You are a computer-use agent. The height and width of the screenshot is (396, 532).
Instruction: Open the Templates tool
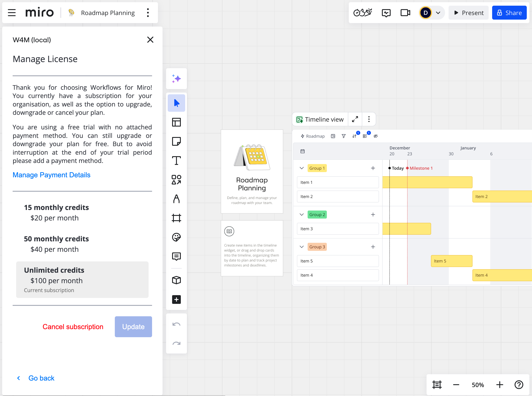coord(176,122)
